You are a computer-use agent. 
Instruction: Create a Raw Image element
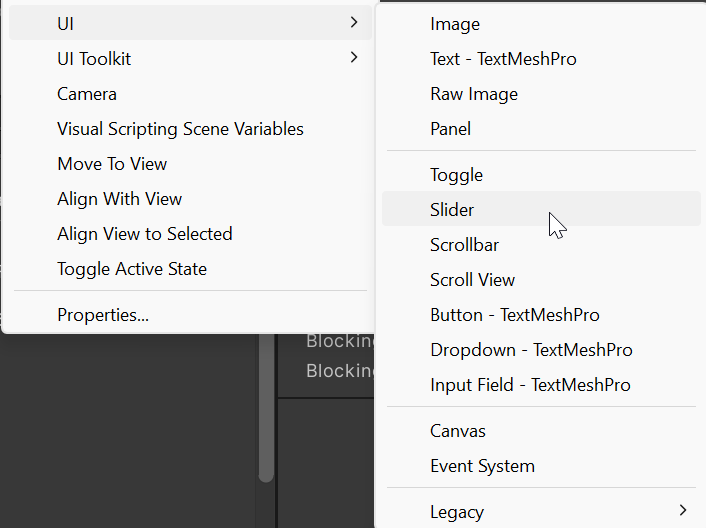point(541,94)
